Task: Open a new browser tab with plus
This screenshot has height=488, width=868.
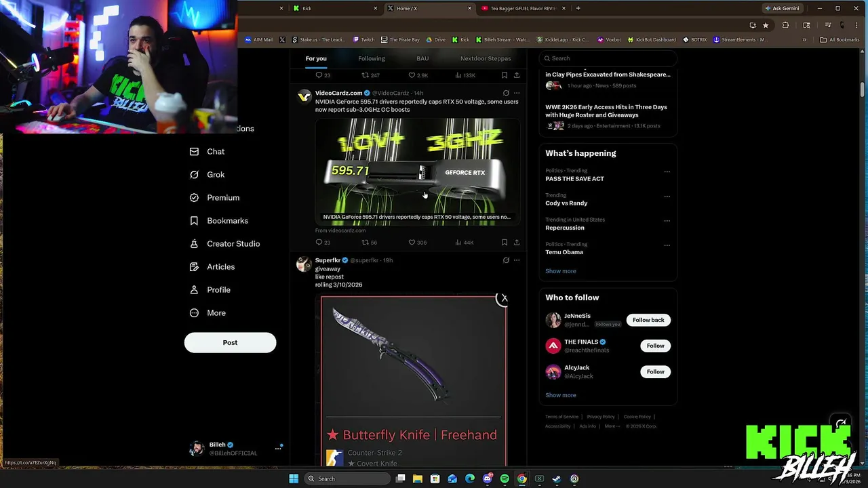Action: [x=578, y=8]
